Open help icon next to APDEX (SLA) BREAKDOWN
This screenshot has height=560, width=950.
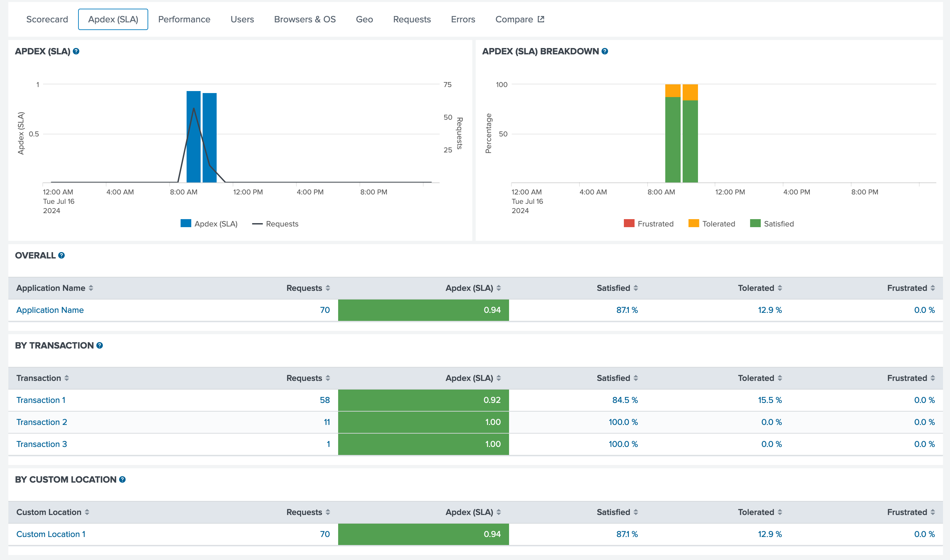(605, 51)
